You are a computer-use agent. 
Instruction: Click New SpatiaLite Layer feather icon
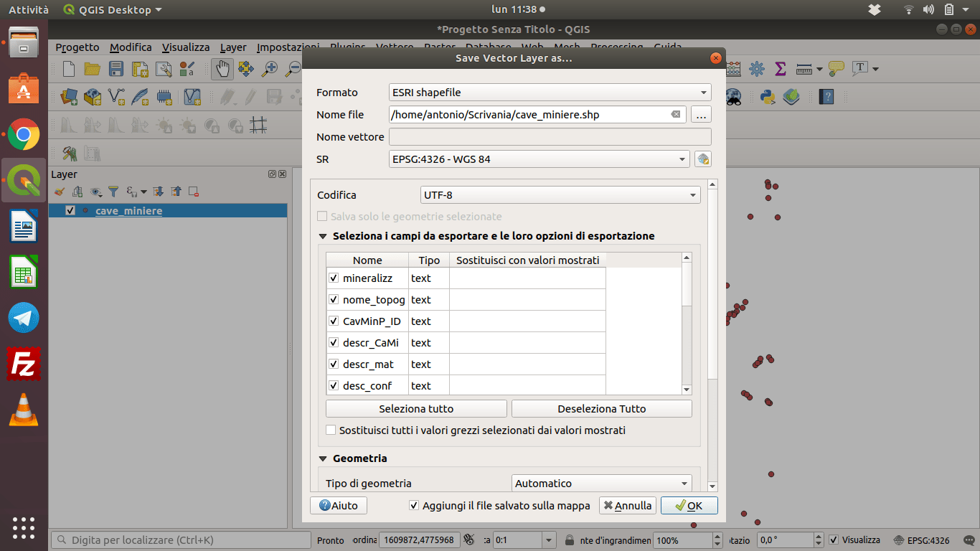pos(140,96)
